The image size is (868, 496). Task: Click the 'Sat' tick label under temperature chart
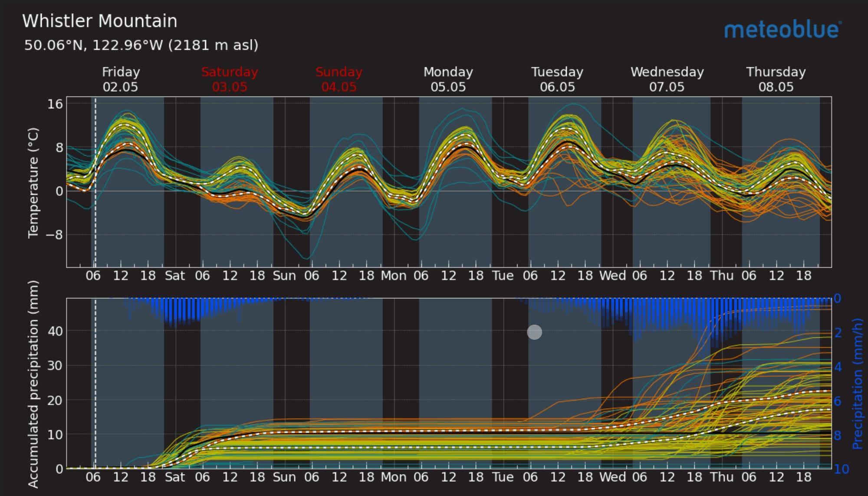[175, 276]
